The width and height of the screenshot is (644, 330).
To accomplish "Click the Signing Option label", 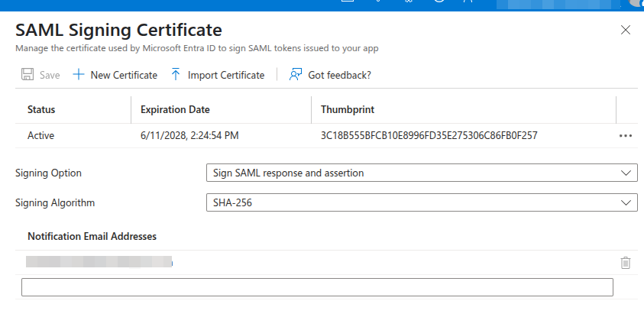I will click(48, 173).
